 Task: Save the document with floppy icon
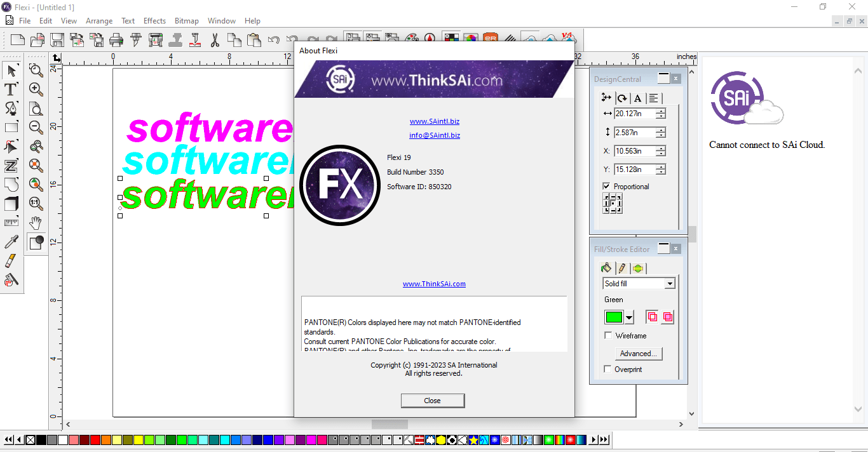(x=57, y=40)
